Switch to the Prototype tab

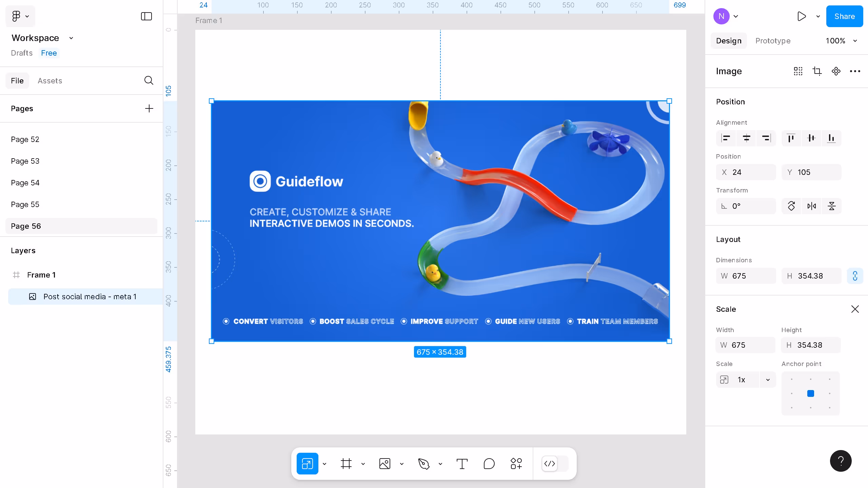click(x=773, y=41)
